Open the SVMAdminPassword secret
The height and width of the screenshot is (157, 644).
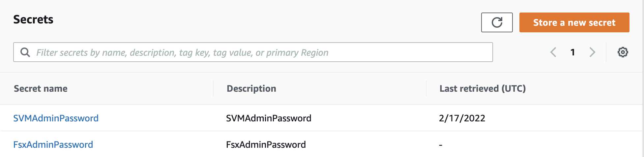point(56,118)
